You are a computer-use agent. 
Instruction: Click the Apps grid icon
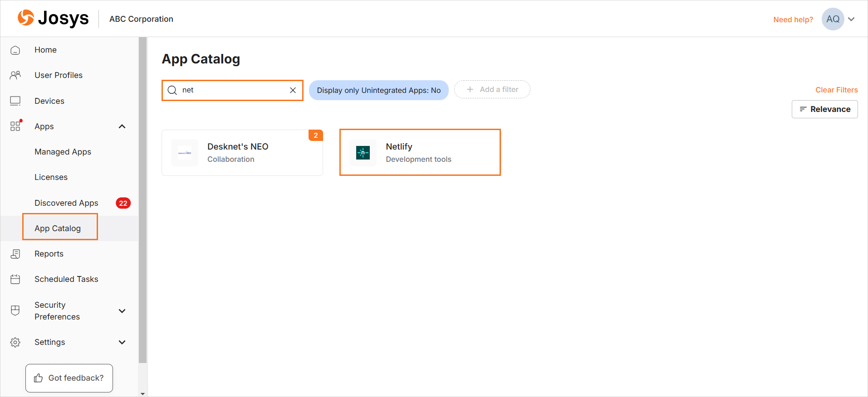[15, 126]
